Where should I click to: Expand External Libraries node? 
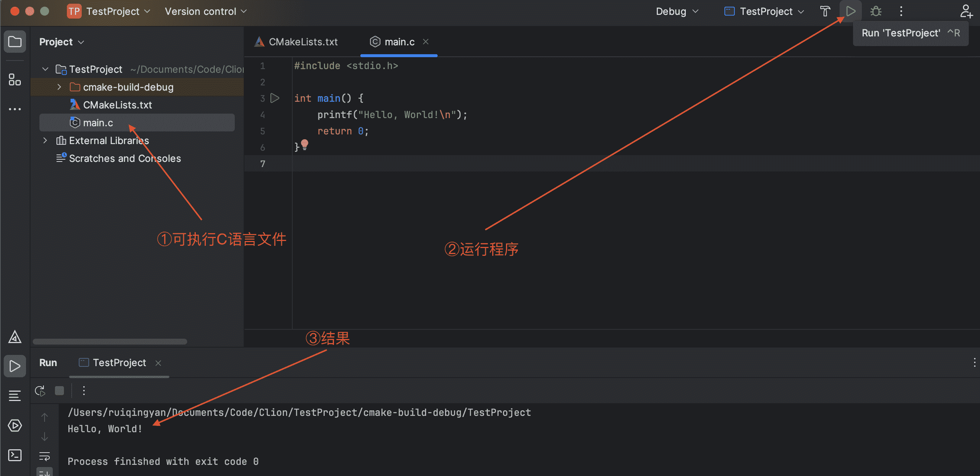click(x=45, y=141)
